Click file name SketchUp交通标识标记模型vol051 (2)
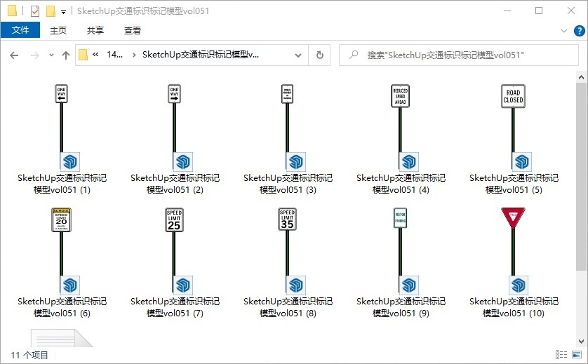Screen dimensions: 588x364 click(x=175, y=184)
